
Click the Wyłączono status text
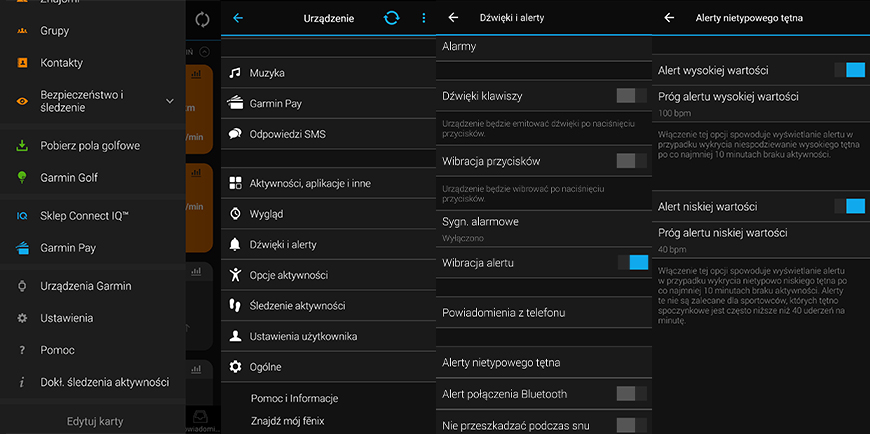[x=463, y=239]
